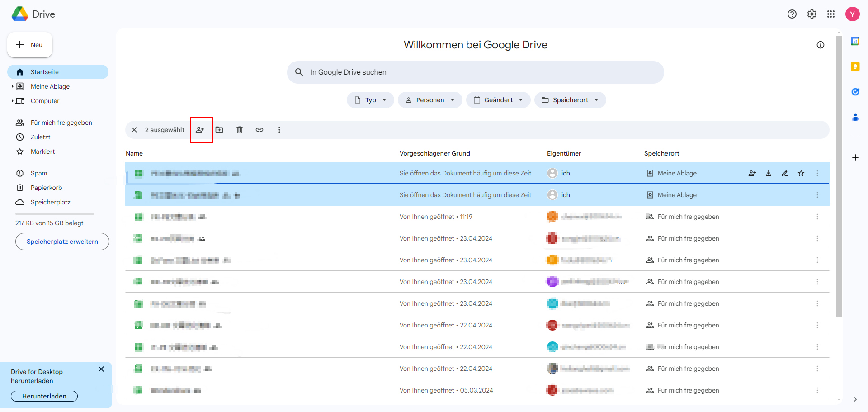Copy link using the chain icon

click(259, 130)
